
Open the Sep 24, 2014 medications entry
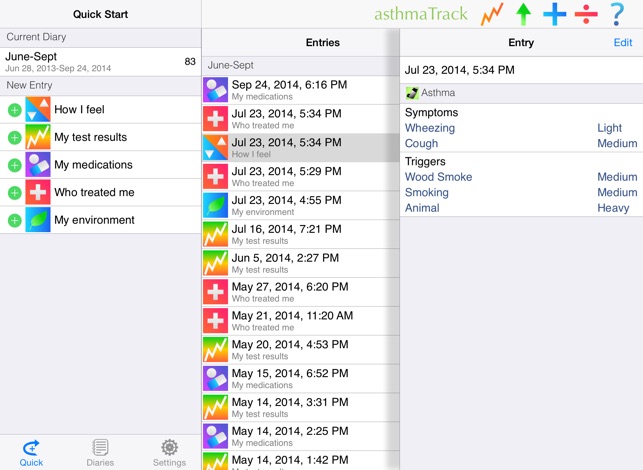click(x=300, y=90)
